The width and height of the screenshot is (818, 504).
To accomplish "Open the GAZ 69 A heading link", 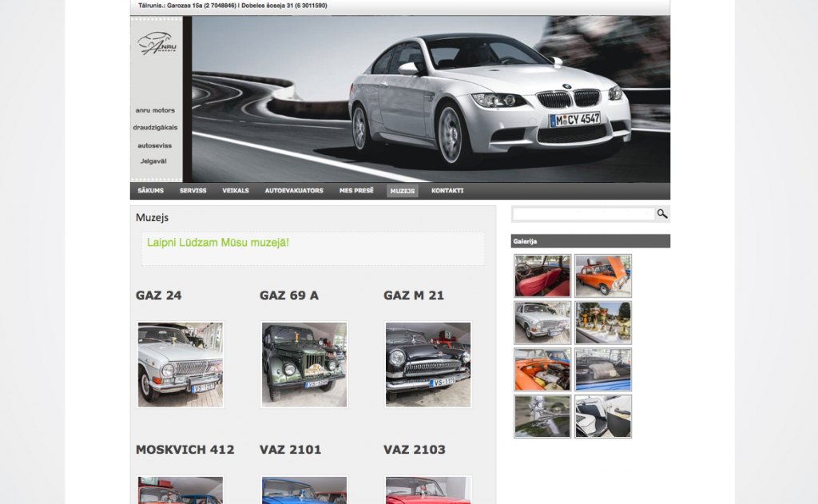I will click(x=289, y=296).
